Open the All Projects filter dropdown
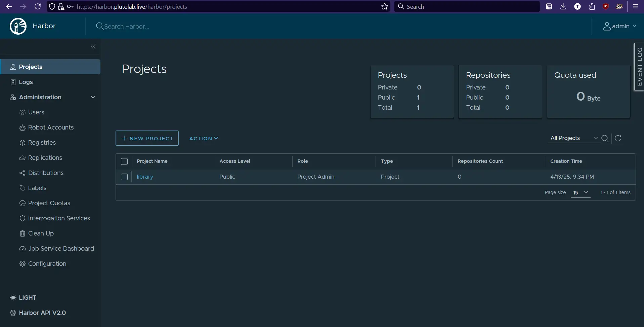This screenshot has width=644, height=327. pos(573,138)
